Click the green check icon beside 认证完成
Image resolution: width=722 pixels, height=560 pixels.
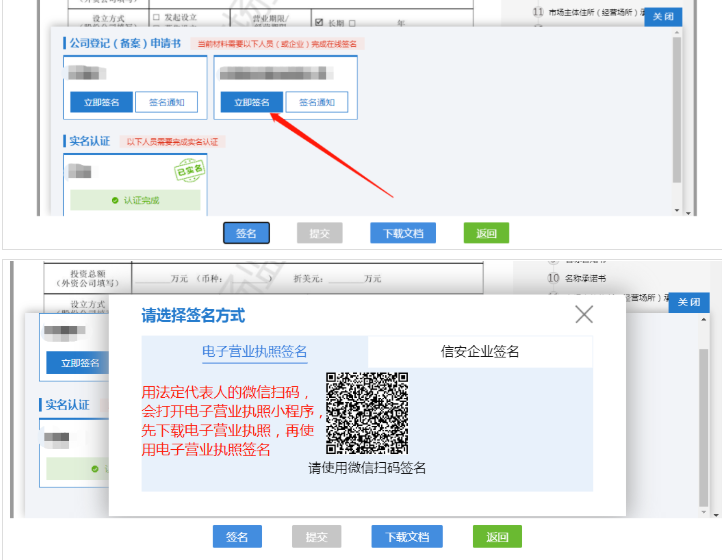pyautogui.click(x=114, y=201)
